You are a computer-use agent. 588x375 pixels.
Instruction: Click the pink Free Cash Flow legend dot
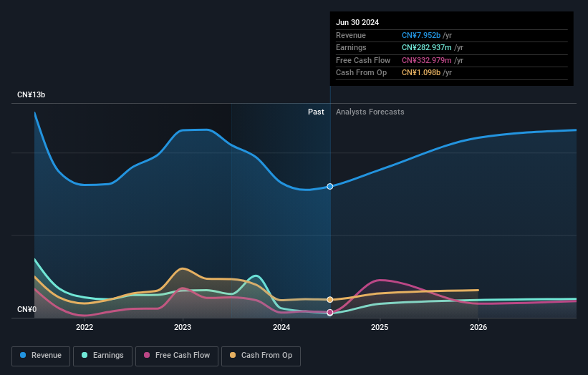[147, 355]
